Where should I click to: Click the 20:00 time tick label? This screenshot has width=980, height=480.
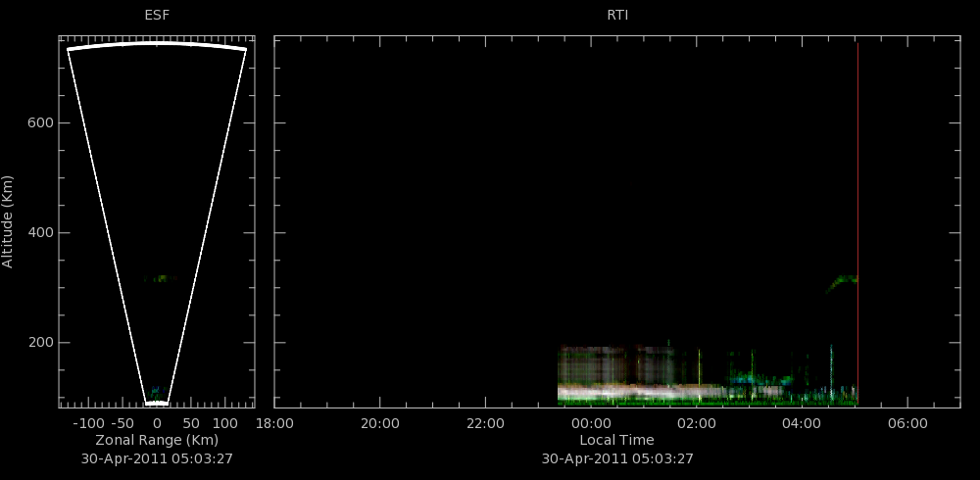point(380,424)
